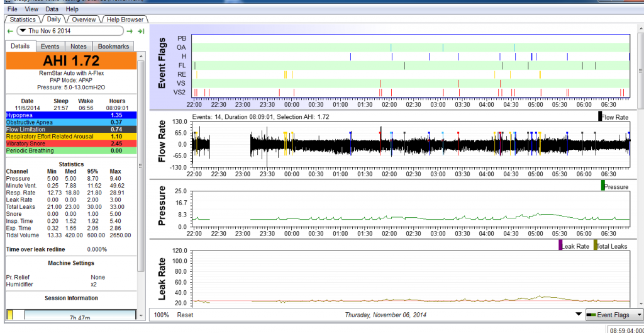Go to previous day with green left arrow
644x333 pixels.
coord(10,31)
